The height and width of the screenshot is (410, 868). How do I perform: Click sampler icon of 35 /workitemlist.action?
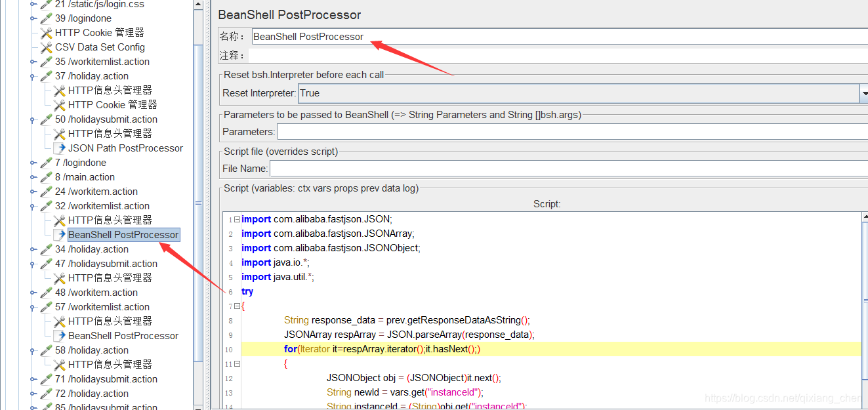pos(46,62)
